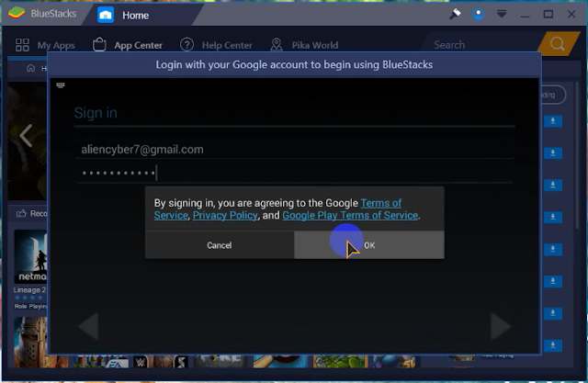Open Pika World
The height and width of the screenshot is (383, 588).
pos(315,45)
